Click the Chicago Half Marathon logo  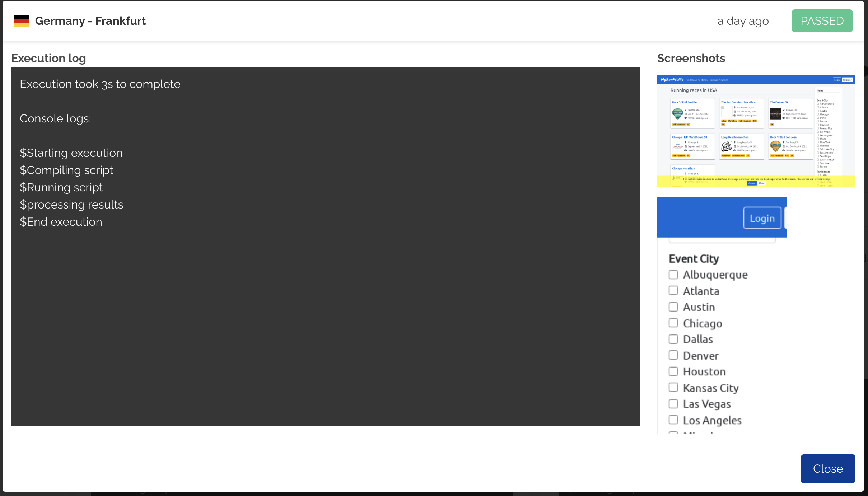click(x=678, y=146)
